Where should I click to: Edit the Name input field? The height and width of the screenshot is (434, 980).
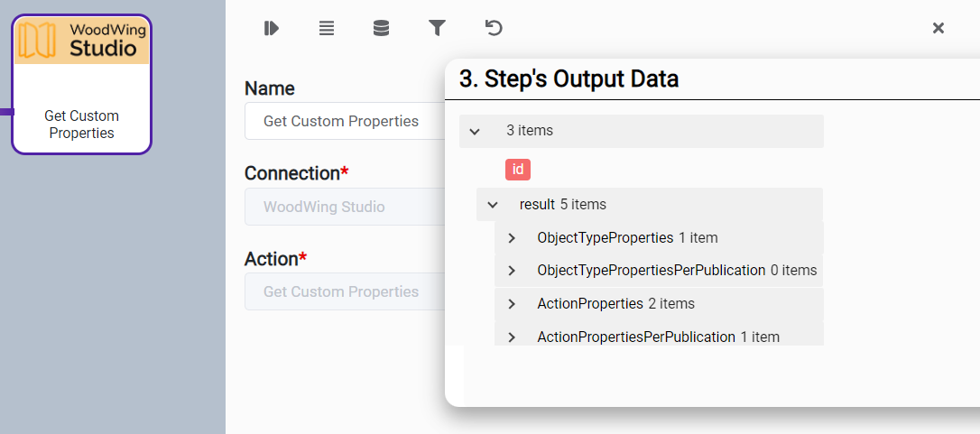tap(343, 121)
